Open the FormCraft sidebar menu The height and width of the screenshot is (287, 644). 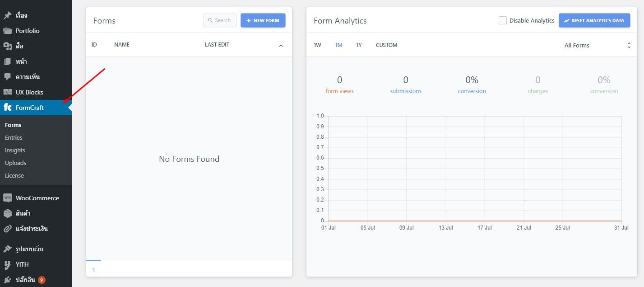click(x=36, y=108)
